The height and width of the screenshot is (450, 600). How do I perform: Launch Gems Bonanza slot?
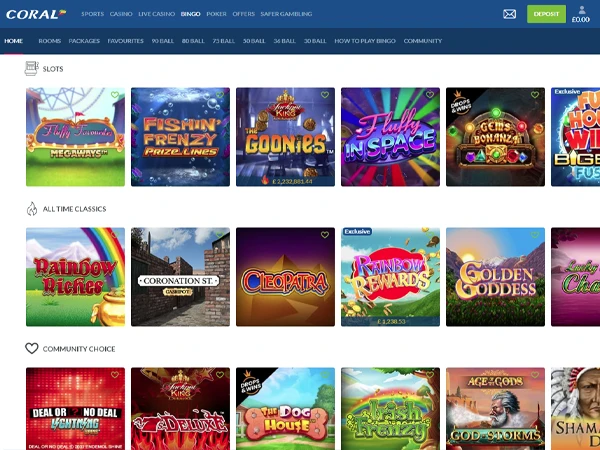(496, 137)
